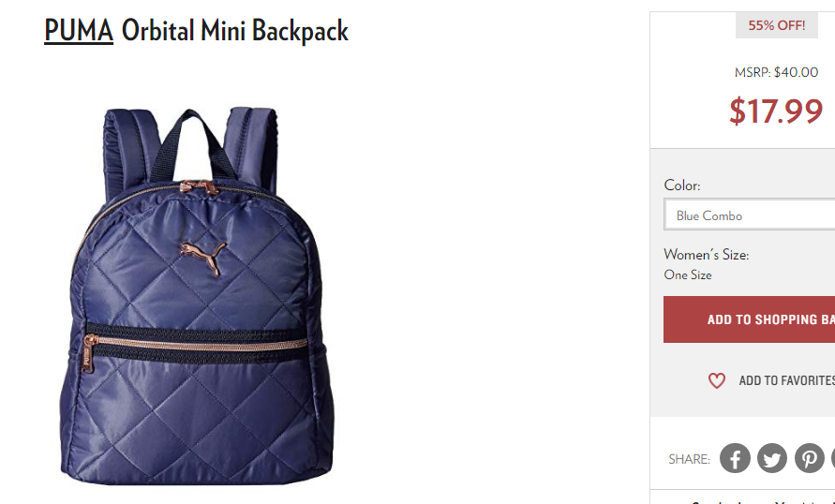835x504 pixels.
Task: Share the backpack on Facebook
Action: (735, 458)
